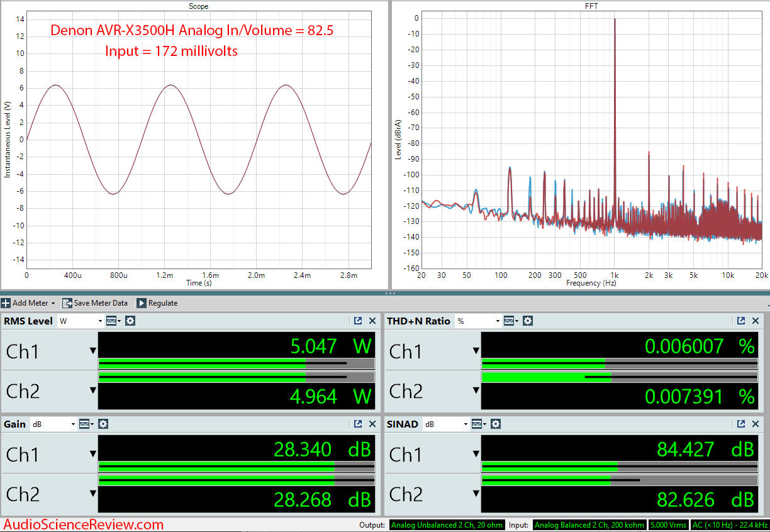
Task: Click the Add Meter button
Action: (x=28, y=303)
